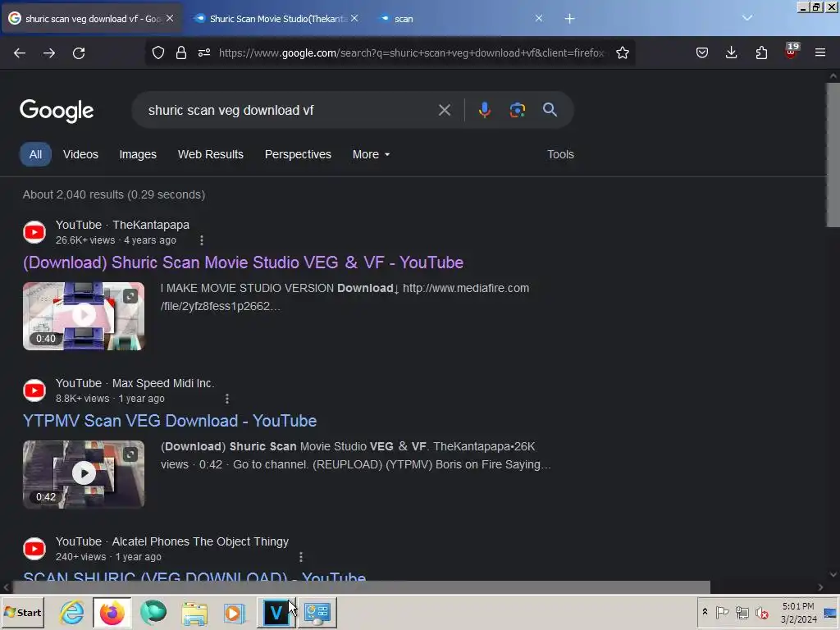Search by image with Google Lens icon

tap(518, 111)
